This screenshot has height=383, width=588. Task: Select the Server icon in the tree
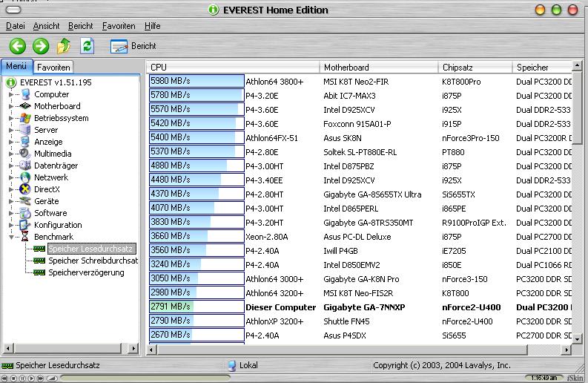pyautogui.click(x=25, y=130)
